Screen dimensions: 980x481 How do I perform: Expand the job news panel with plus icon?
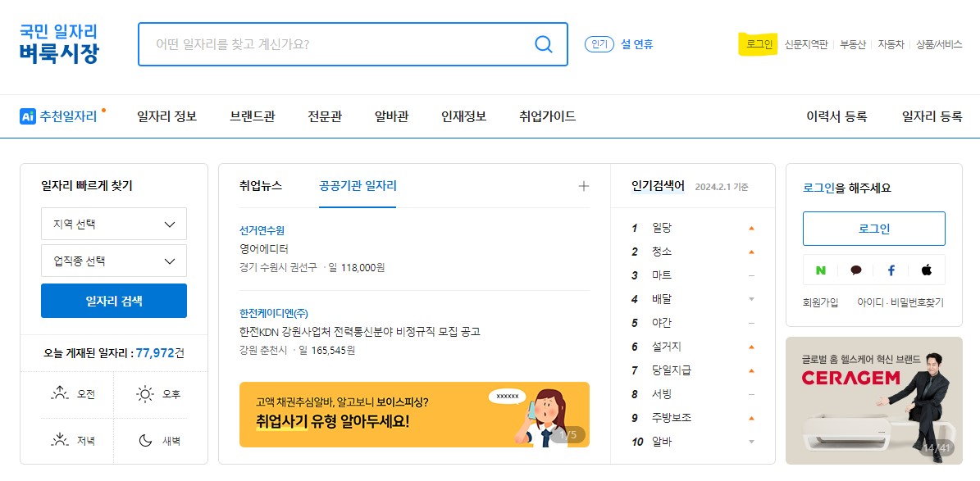tap(583, 186)
